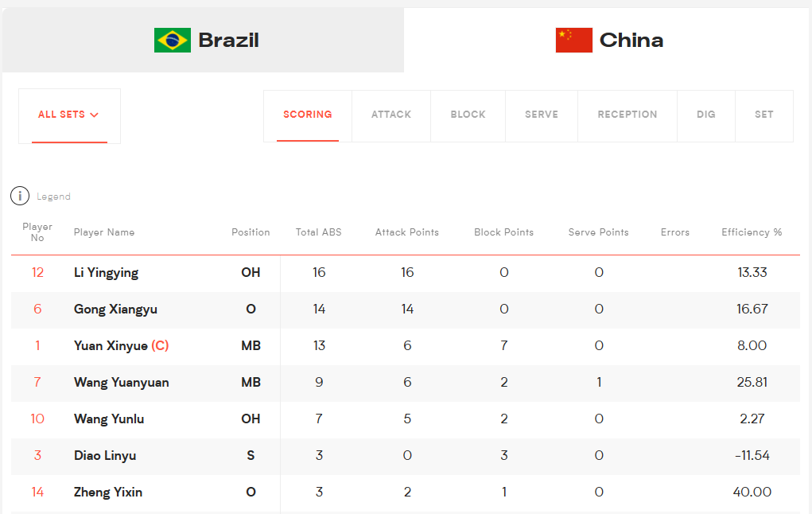Open the RECEPTION statistics tab
The image size is (812, 514).
click(x=627, y=115)
